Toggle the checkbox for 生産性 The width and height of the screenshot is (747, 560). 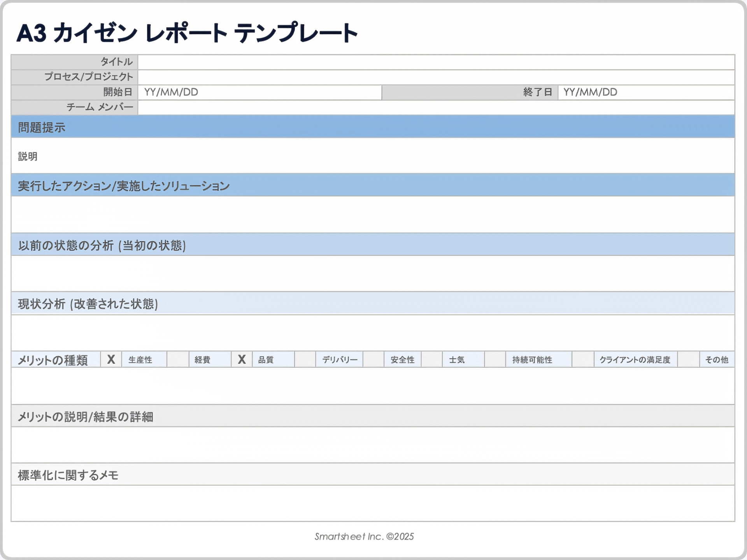111,359
